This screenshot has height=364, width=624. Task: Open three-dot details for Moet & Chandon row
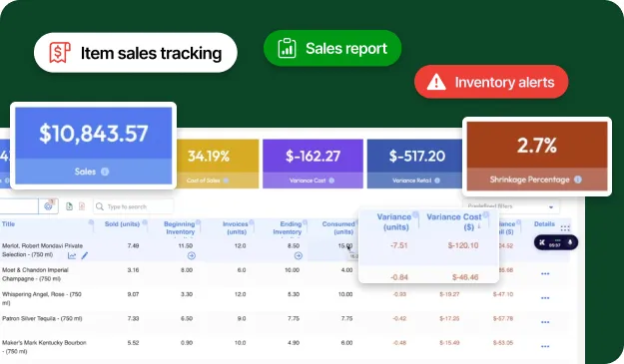(545, 274)
